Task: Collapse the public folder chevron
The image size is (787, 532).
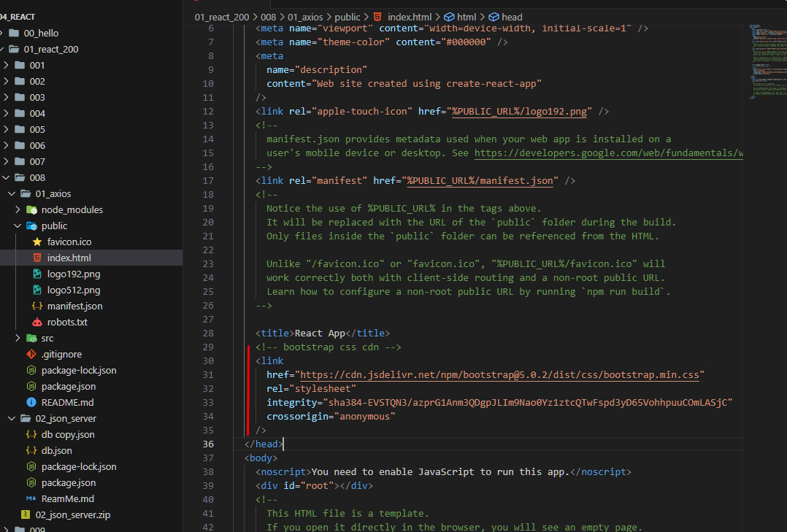Action: [x=18, y=225]
